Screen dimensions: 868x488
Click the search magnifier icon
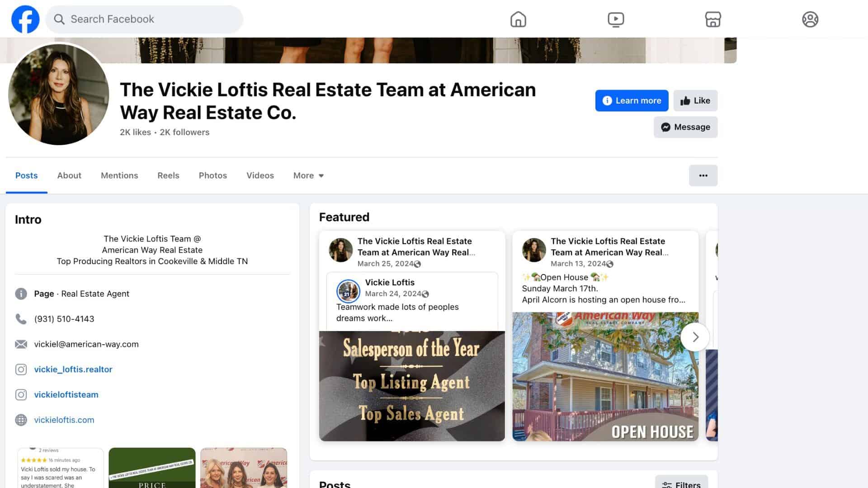click(59, 19)
